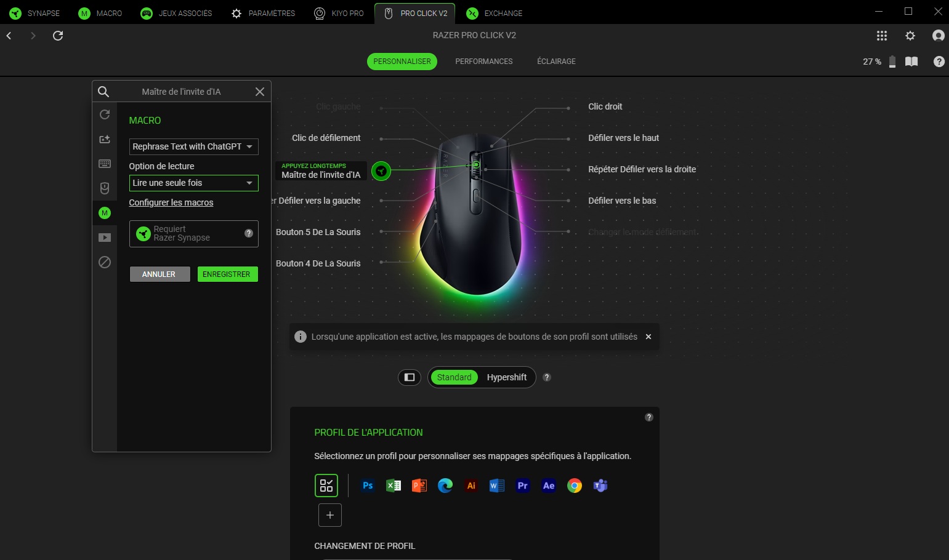Click the help question mark in the header
This screenshot has height=560, width=949.
[939, 62]
